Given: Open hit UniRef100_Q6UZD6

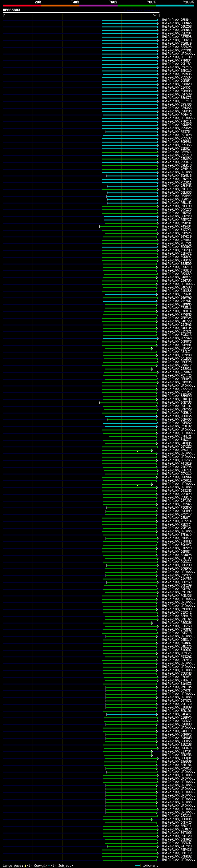Looking at the screenshot, I should click(177, 26).
